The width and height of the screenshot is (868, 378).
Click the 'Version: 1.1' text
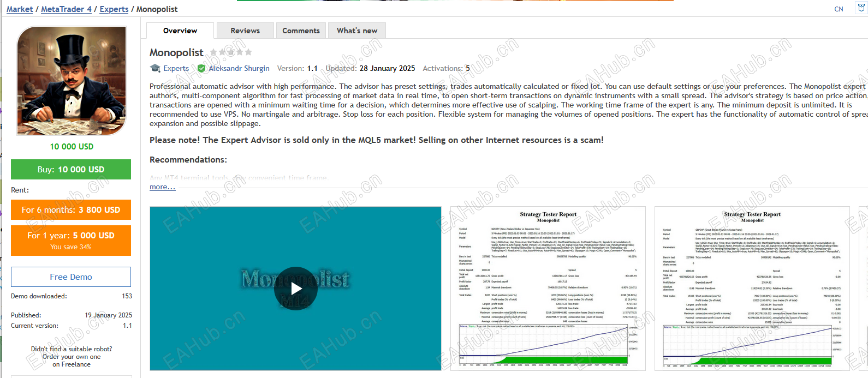[297, 68]
